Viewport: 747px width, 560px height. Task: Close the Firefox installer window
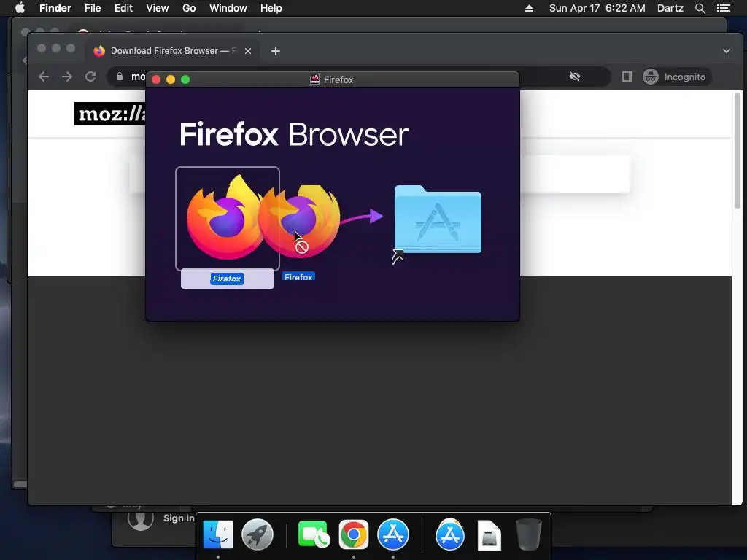(156, 79)
